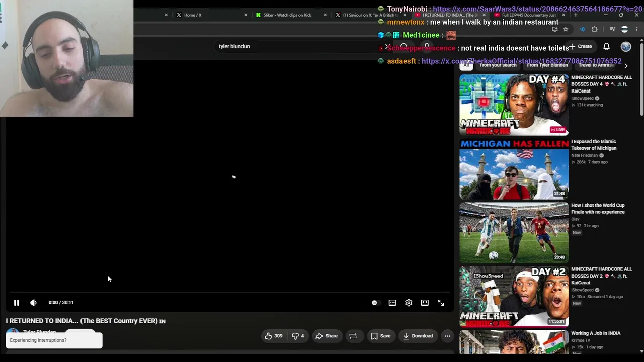The width and height of the screenshot is (644, 362).
Task: Close the Sliker Kick clips tab
Action: (x=325, y=15)
